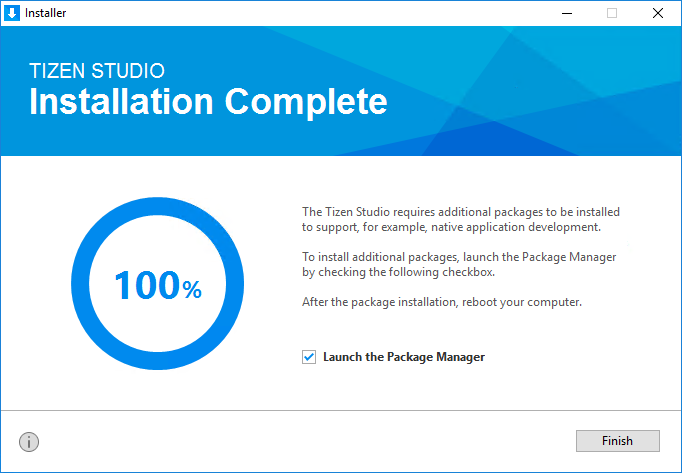
Task: Click the "TIZEN STUDIO" header text
Action: pos(97,71)
